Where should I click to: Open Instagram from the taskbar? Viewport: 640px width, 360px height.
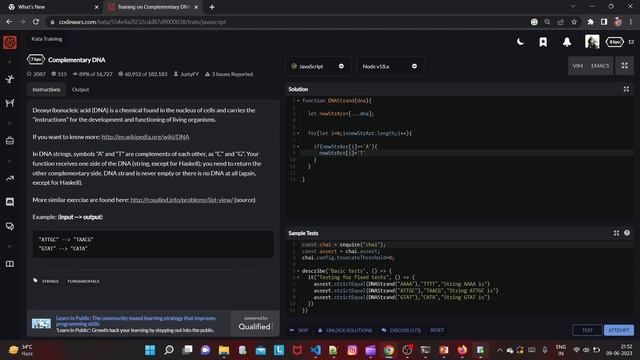pos(352,350)
